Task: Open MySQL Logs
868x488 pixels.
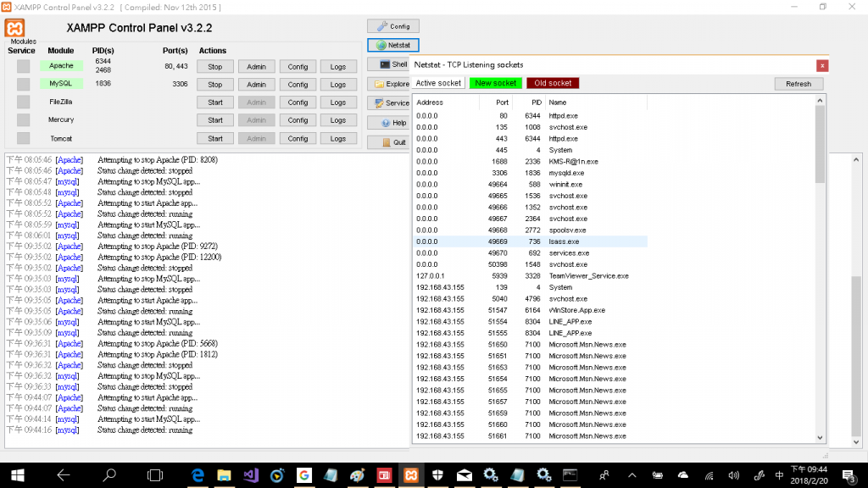Action: 338,85
